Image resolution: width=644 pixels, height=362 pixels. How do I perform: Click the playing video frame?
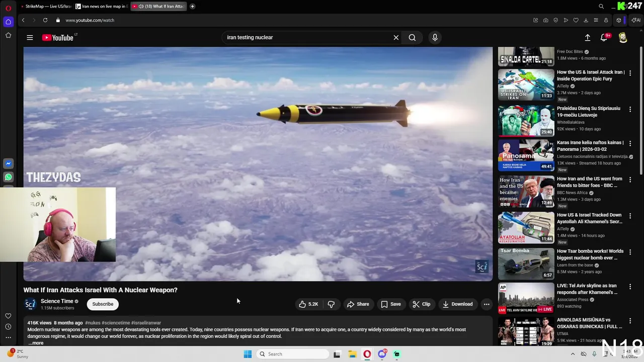(258, 164)
